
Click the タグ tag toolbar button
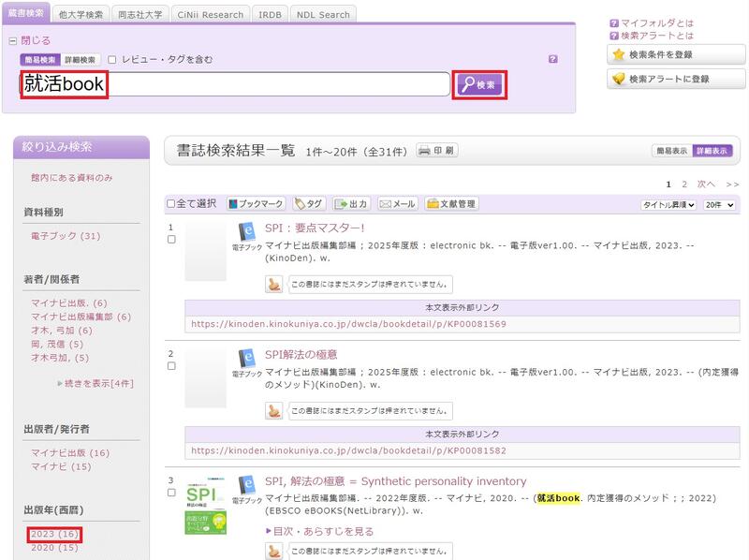pyautogui.click(x=309, y=204)
